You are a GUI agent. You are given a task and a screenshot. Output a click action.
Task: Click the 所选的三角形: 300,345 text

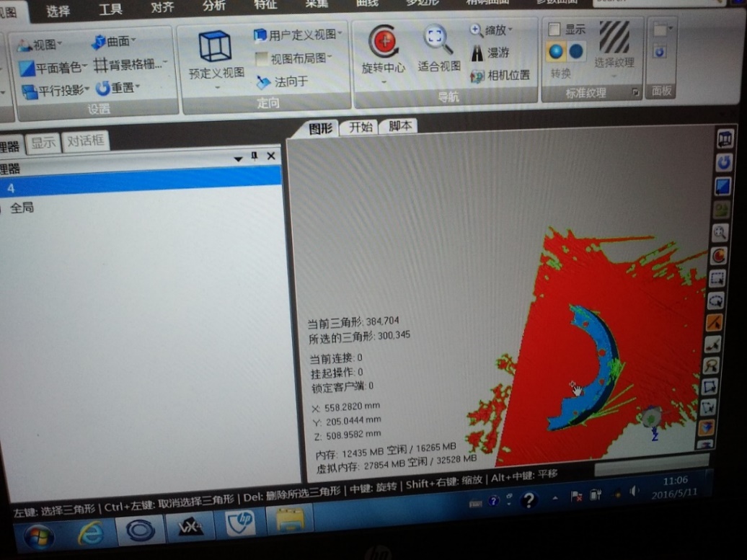point(359,337)
